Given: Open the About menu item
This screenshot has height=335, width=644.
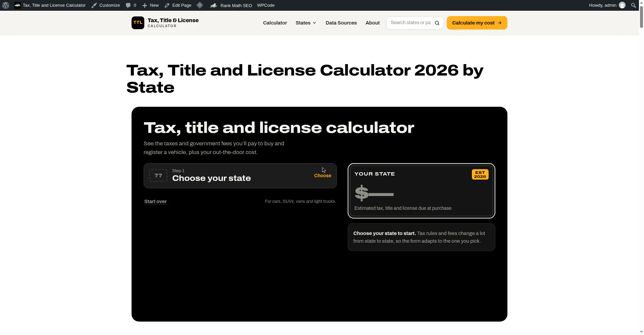Looking at the screenshot, I should (x=373, y=23).
